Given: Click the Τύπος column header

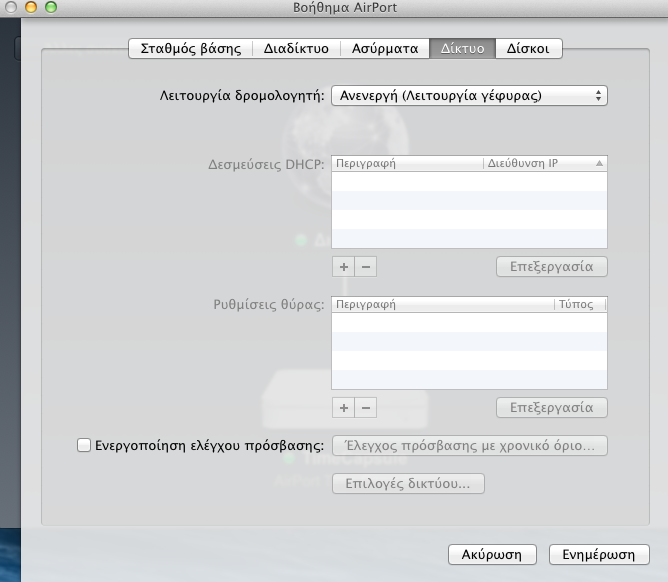Looking at the screenshot, I should tap(580, 304).
